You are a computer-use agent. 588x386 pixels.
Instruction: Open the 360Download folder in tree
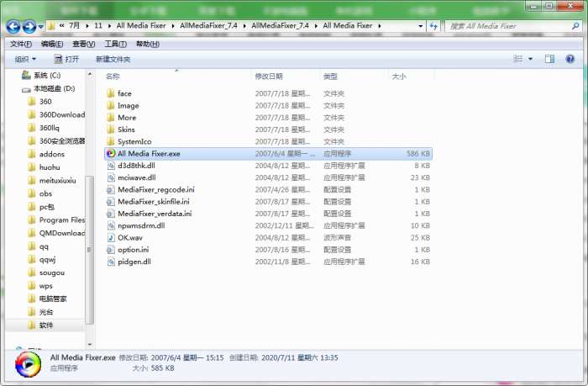click(56, 114)
